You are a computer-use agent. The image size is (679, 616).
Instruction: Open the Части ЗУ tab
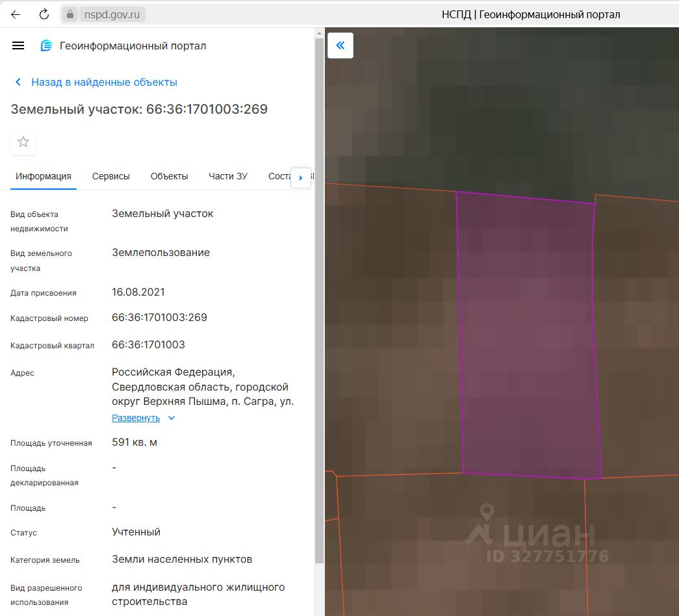228,176
